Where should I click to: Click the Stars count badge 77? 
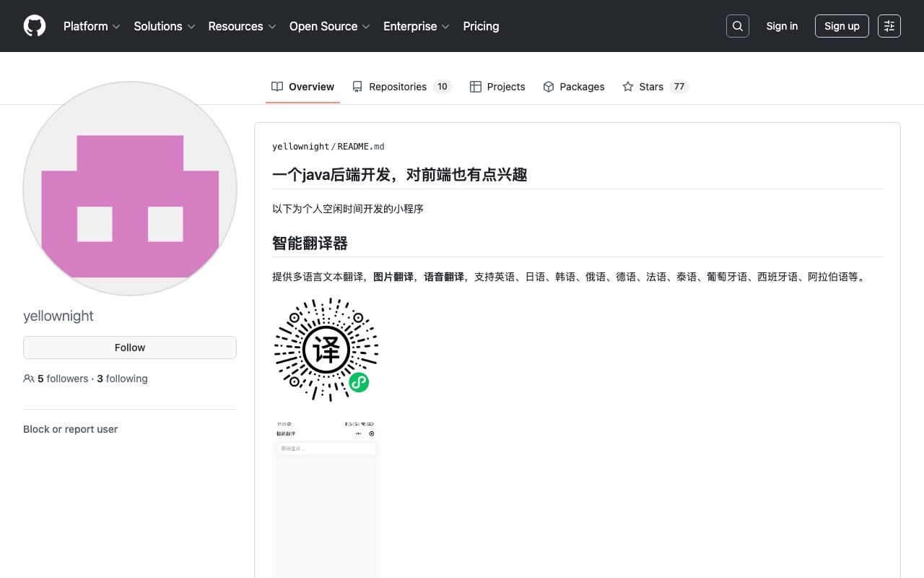click(679, 87)
